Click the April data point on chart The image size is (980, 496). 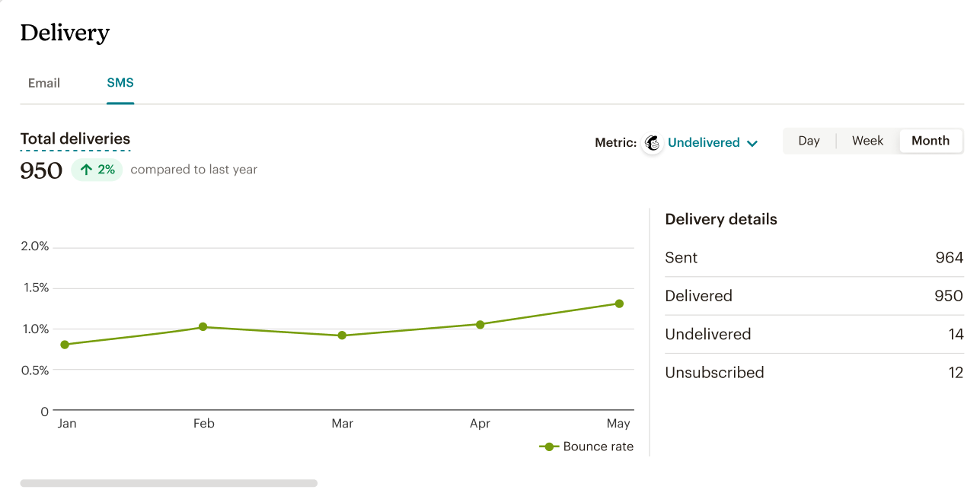[480, 325]
